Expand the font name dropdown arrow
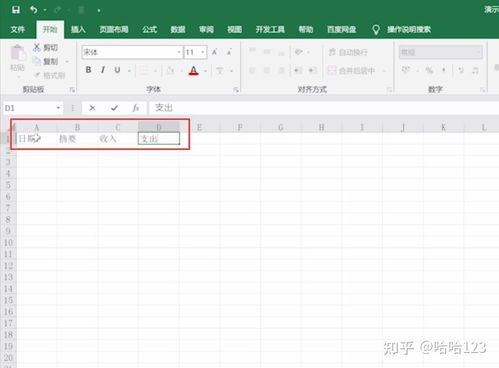The image size is (499, 368). tap(179, 52)
